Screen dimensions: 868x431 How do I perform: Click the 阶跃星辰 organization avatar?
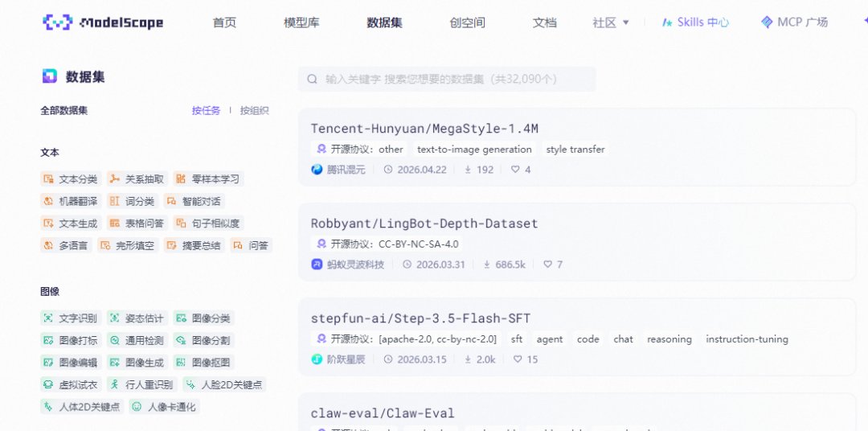tap(317, 359)
